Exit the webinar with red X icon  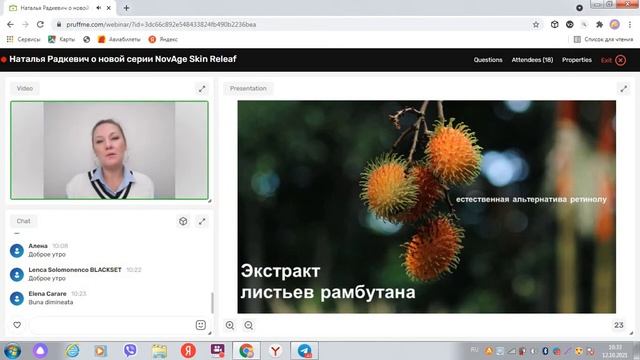click(620, 60)
